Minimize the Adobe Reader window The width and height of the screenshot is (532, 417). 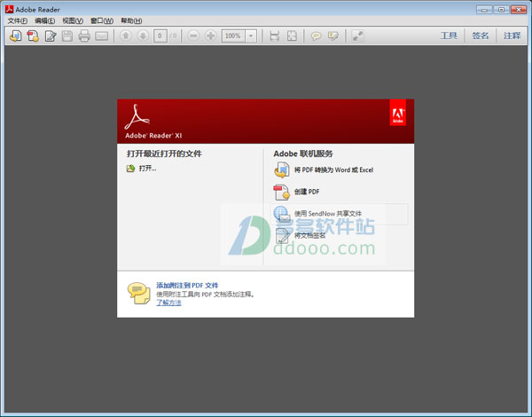pos(484,10)
